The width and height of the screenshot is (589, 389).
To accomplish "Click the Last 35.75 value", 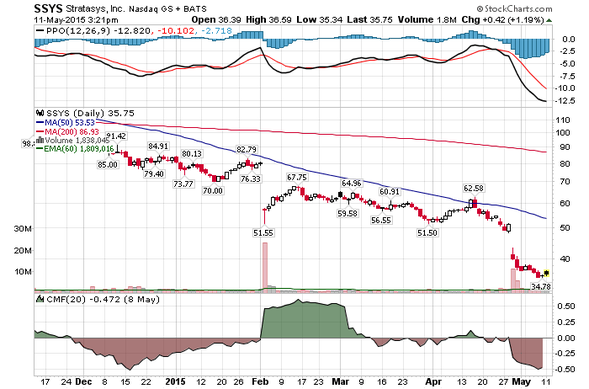I will pyautogui.click(x=370, y=20).
